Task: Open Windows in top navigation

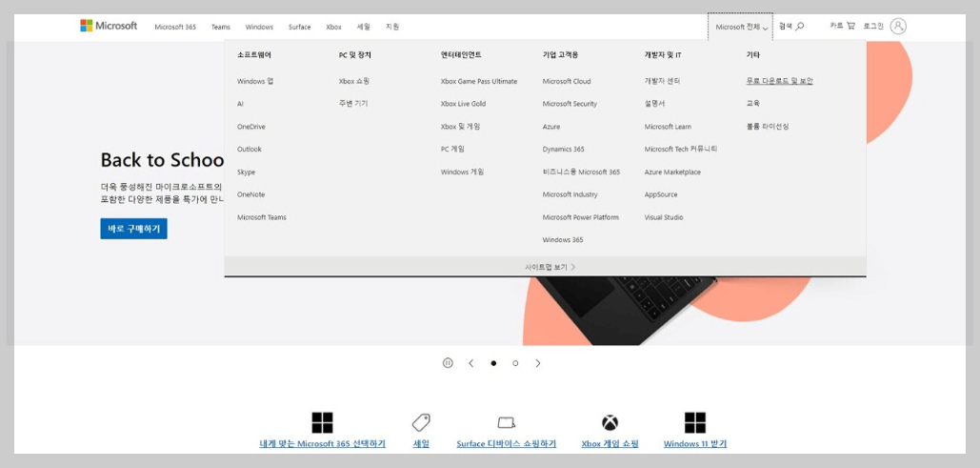Action: click(259, 27)
